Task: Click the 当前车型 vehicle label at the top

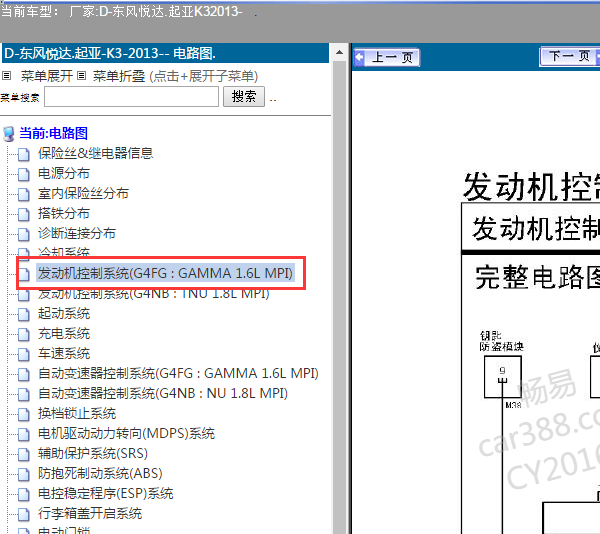Action: [x=122, y=11]
